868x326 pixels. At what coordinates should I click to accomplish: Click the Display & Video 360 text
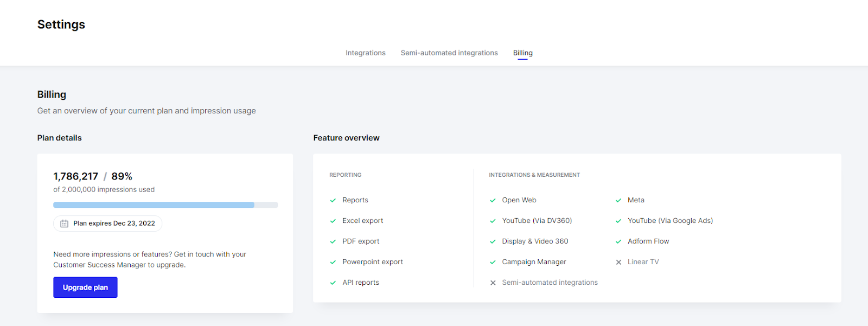pos(535,241)
